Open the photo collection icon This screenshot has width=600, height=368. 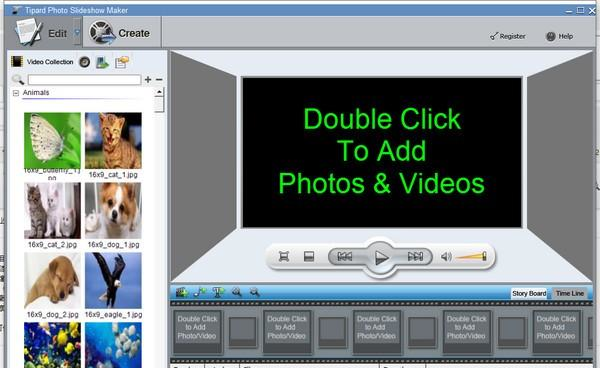103,62
